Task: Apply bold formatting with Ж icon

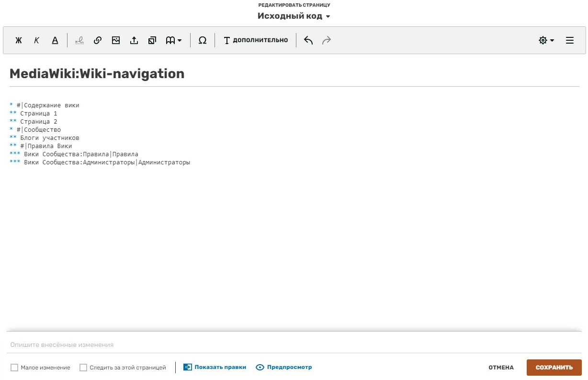Action: (x=19, y=40)
